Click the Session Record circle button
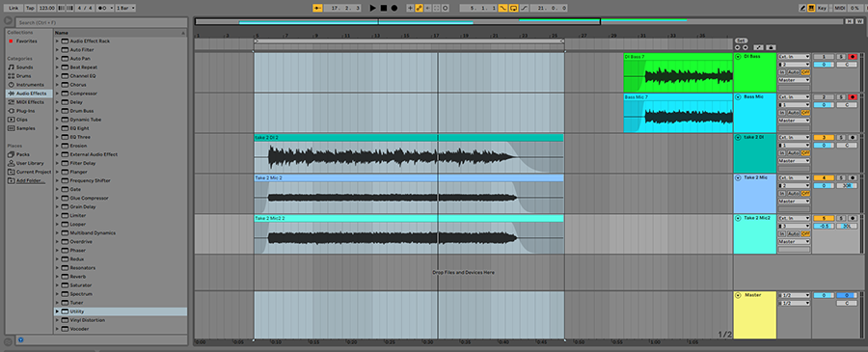This screenshot has height=352, width=868. 445,8
